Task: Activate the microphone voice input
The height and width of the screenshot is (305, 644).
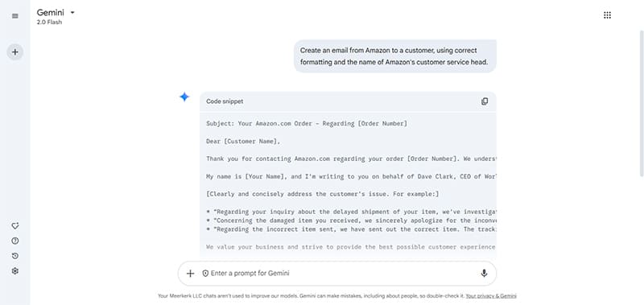Action: coord(485,274)
